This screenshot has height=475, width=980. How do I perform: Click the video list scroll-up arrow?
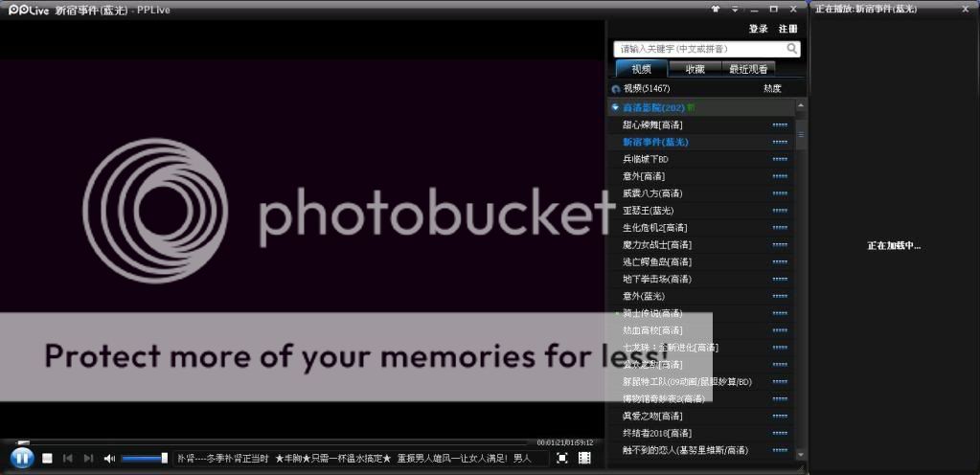click(x=800, y=107)
